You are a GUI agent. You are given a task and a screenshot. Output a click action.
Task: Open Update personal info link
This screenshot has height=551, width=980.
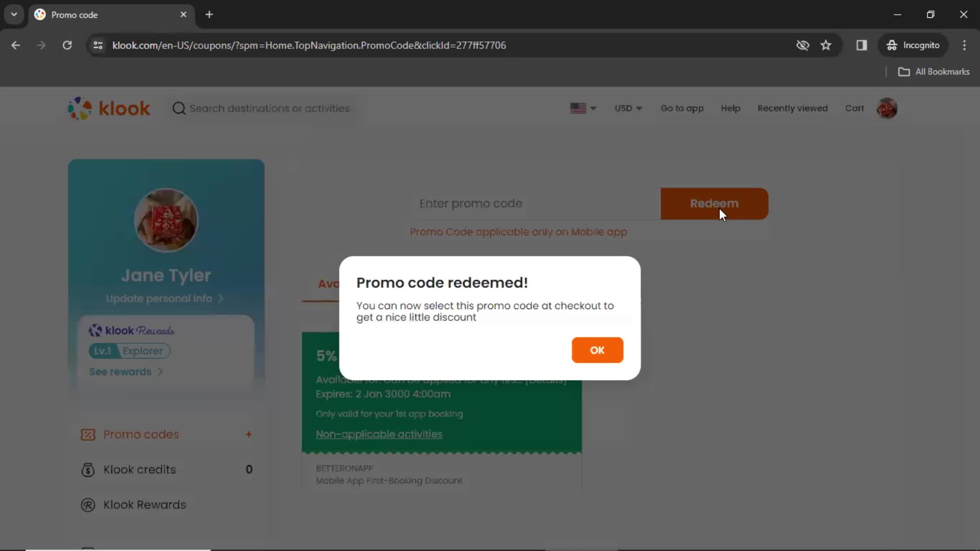click(x=164, y=298)
